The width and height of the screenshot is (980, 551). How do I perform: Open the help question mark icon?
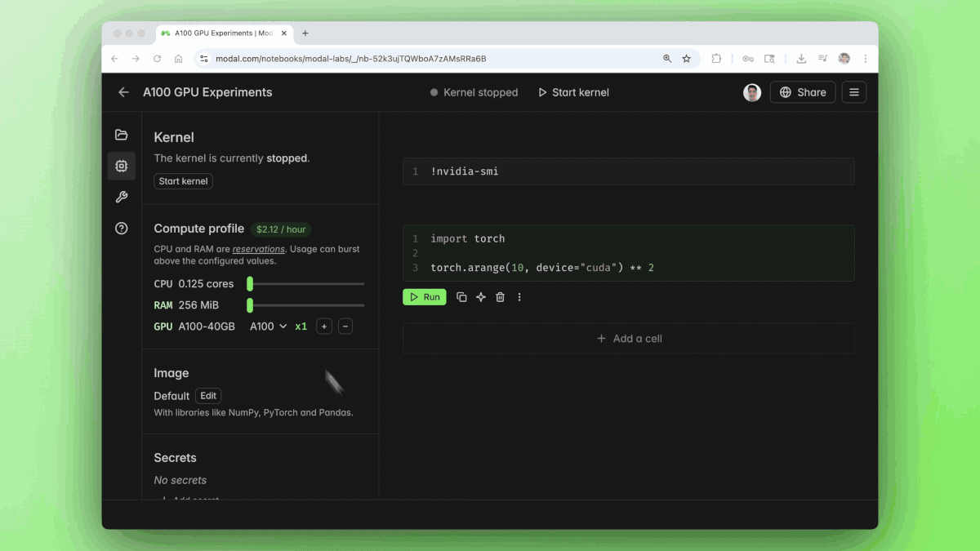coord(122,229)
